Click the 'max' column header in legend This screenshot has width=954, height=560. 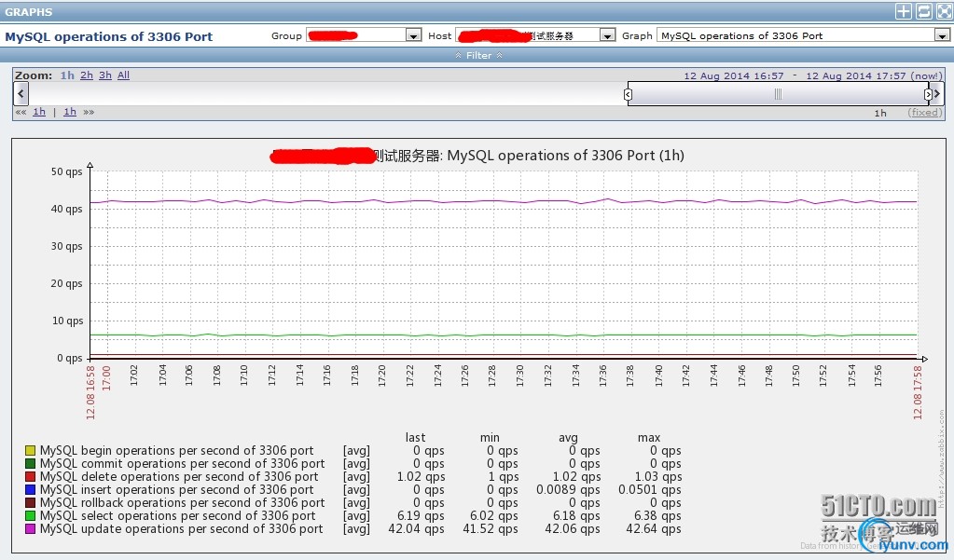648,438
